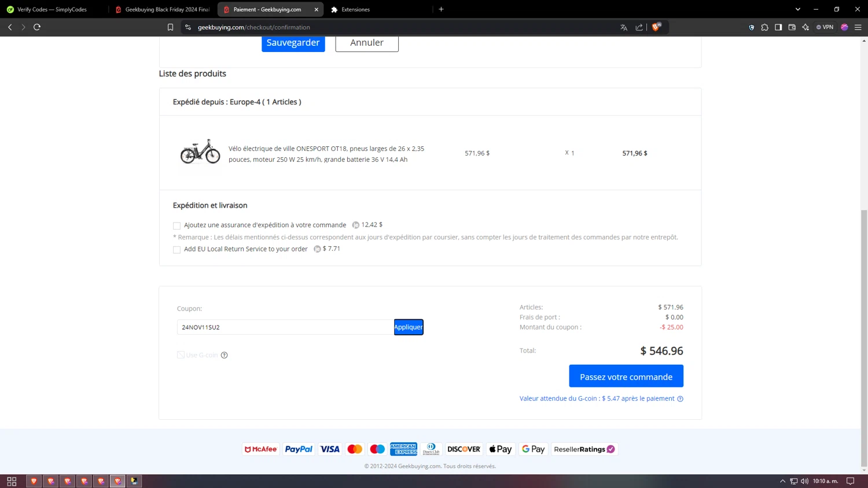Open Brave Shields lion icon
This screenshot has height=488, width=868.
[656, 27]
